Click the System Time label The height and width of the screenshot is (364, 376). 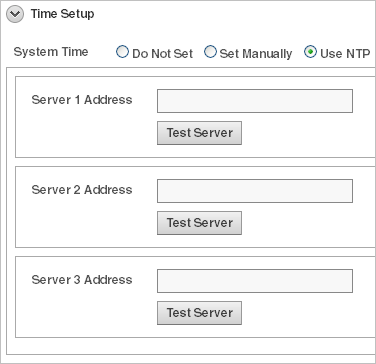51,52
